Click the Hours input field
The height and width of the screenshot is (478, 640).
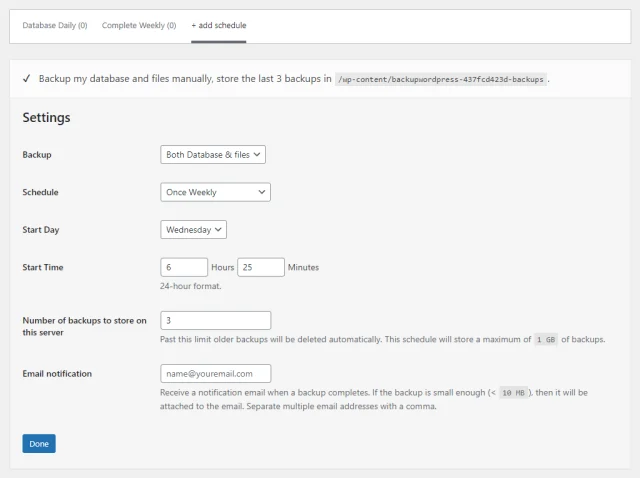click(x=183, y=267)
